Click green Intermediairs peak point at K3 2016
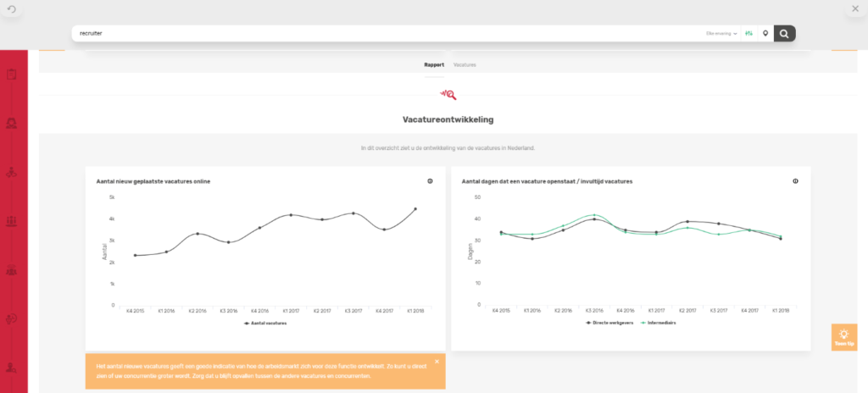Image resolution: width=868 pixels, height=393 pixels. 594,215
